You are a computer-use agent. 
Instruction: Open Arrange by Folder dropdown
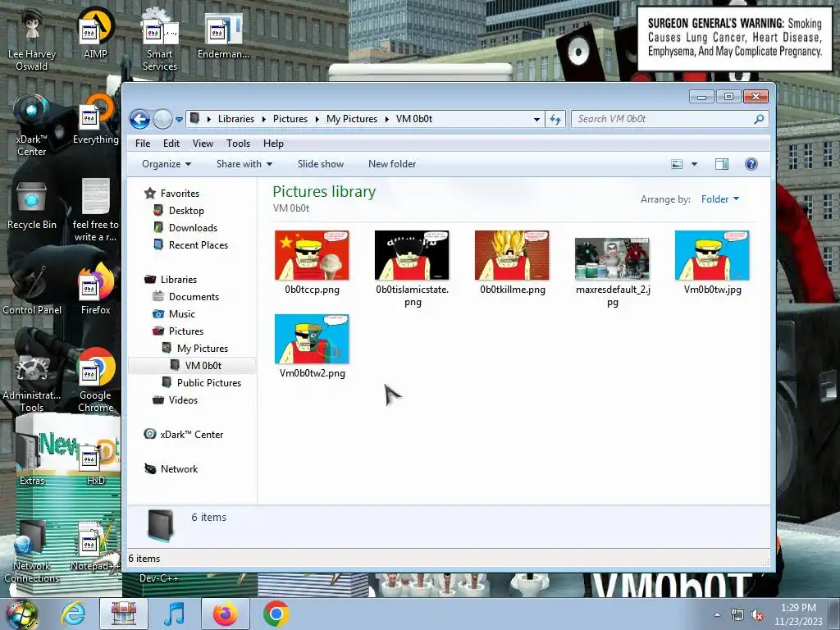pos(720,199)
